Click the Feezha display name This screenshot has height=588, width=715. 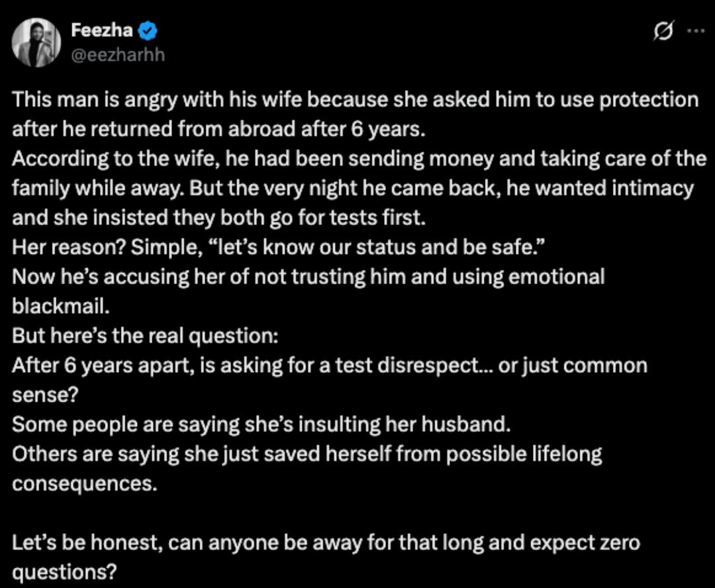click(x=101, y=30)
